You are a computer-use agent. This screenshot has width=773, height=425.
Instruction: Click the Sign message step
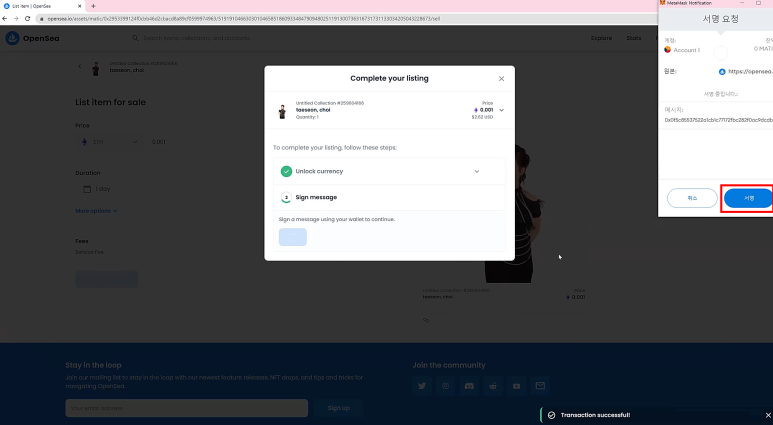[389, 197]
